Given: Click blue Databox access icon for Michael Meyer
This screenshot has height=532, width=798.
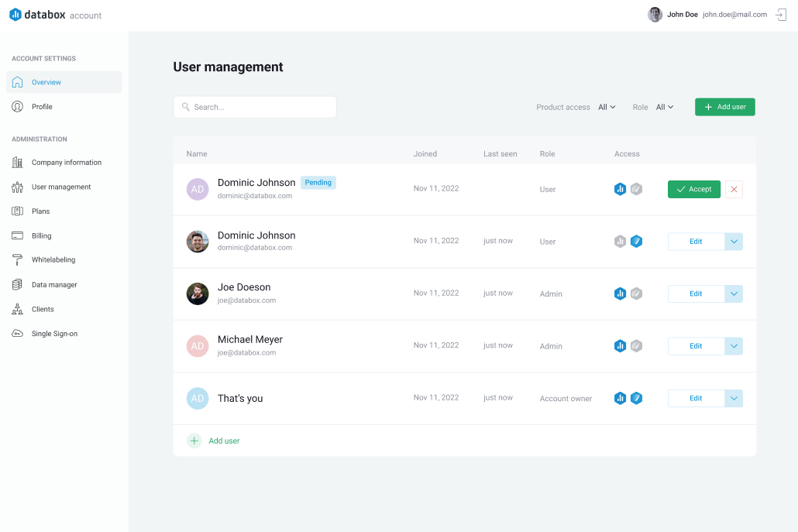Looking at the screenshot, I should click(x=620, y=346).
